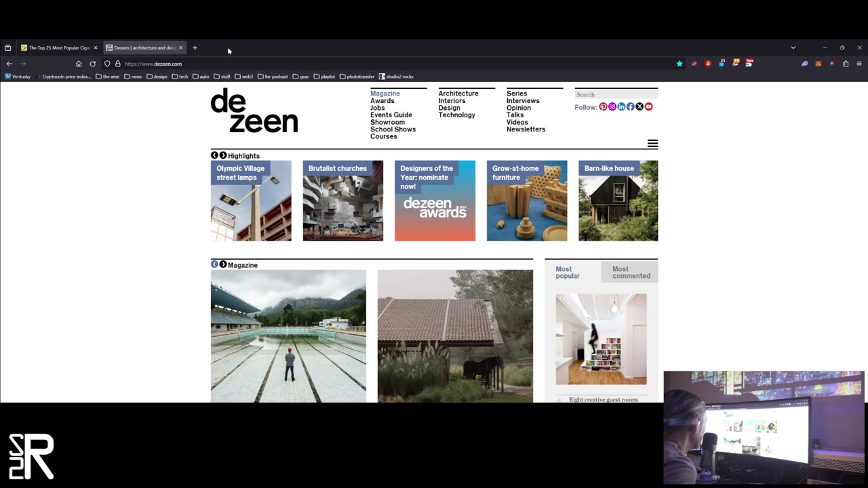Click the browser home button

79,64
